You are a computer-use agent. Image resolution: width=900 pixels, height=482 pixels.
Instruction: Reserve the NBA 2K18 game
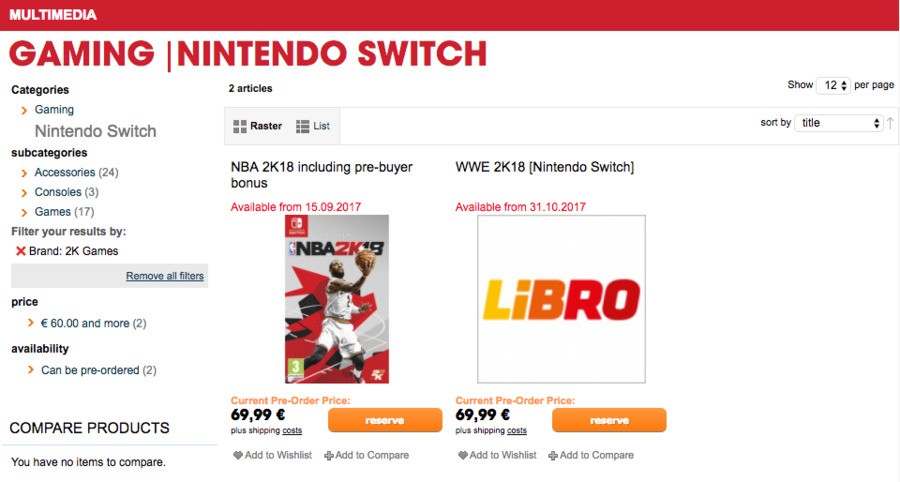point(385,420)
